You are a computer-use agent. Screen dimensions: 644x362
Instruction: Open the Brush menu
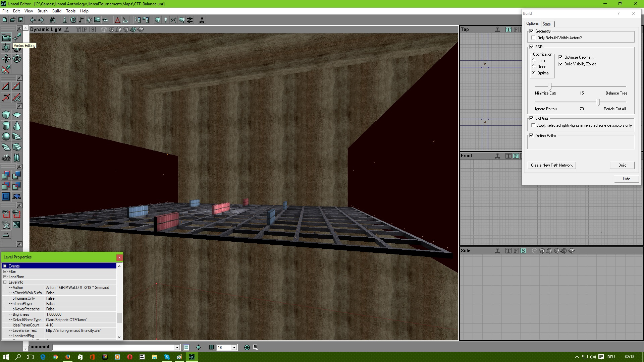click(x=42, y=11)
